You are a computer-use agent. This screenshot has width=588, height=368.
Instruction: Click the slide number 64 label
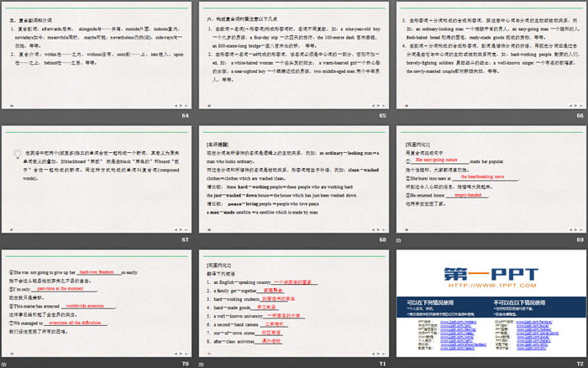(x=186, y=116)
